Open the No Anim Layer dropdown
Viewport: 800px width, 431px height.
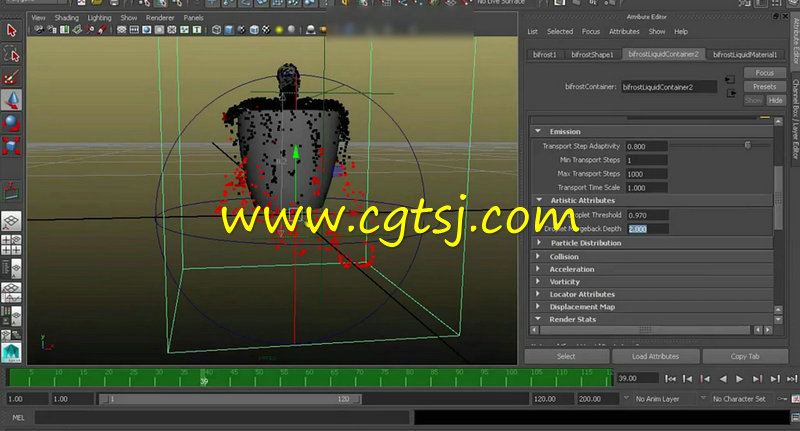pyautogui.click(x=657, y=399)
